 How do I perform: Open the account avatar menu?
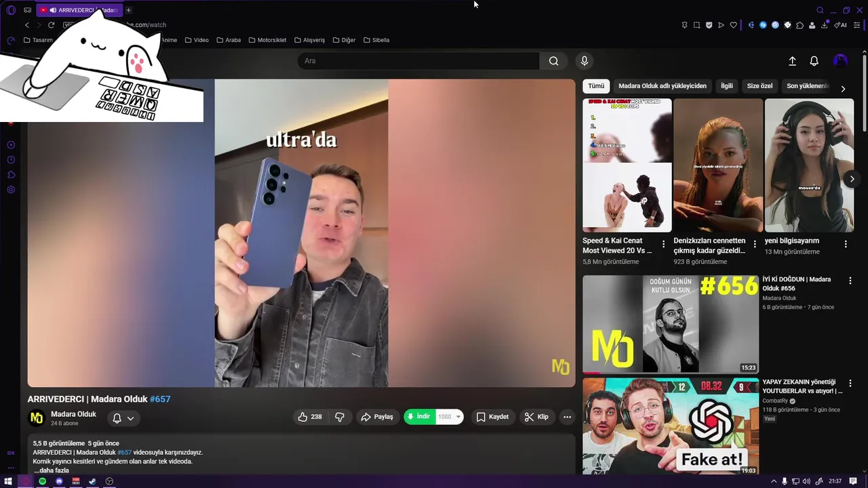(x=840, y=61)
